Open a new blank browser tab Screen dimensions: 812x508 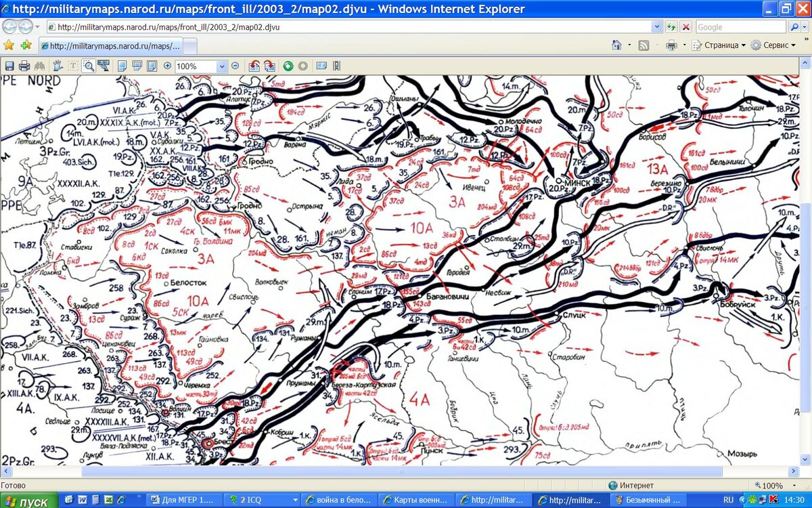coord(190,46)
